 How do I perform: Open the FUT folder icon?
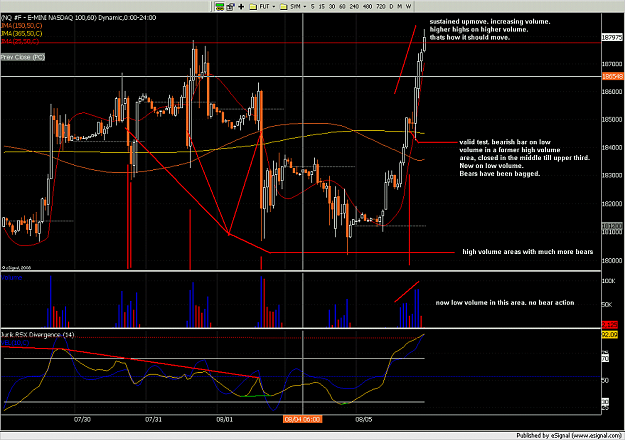[x=253, y=6]
